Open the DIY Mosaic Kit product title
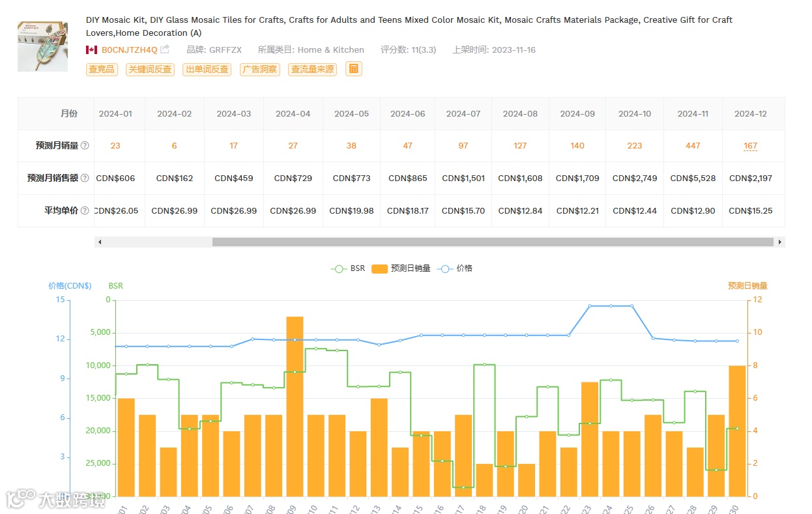This screenshot has height=514, width=812. (409, 26)
